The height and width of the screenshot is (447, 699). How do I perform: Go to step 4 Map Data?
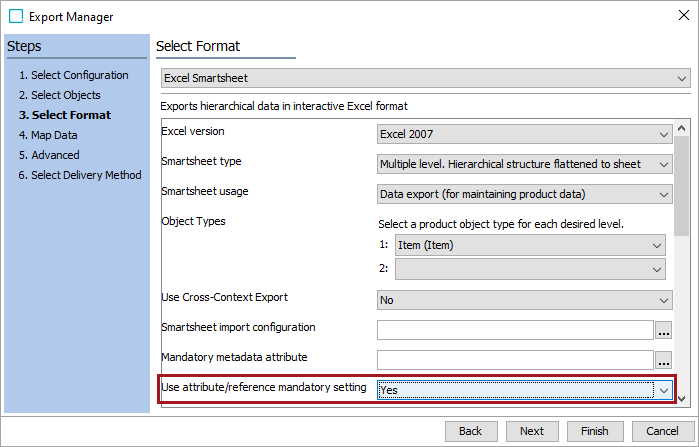(x=48, y=135)
